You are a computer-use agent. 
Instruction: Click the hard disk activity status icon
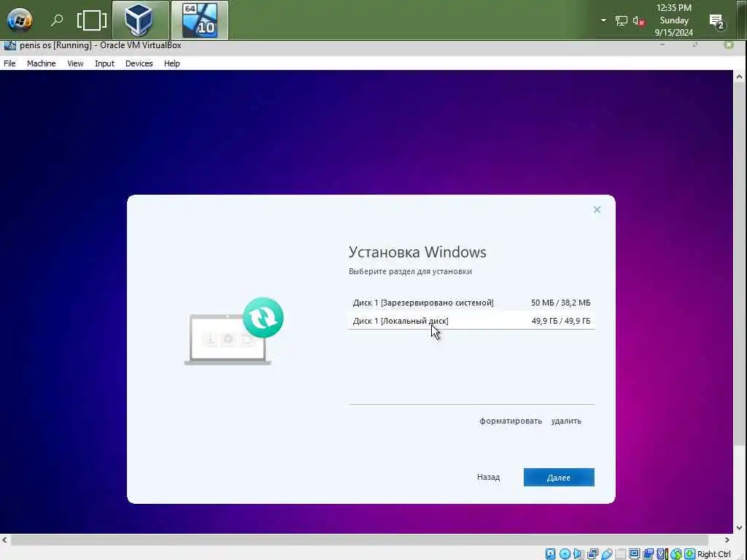[550, 554]
